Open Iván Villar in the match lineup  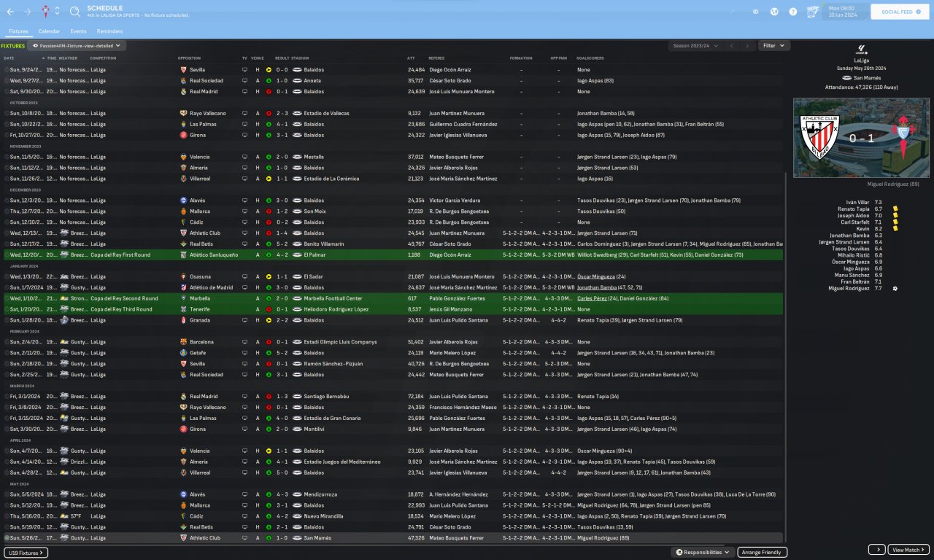[857, 202]
